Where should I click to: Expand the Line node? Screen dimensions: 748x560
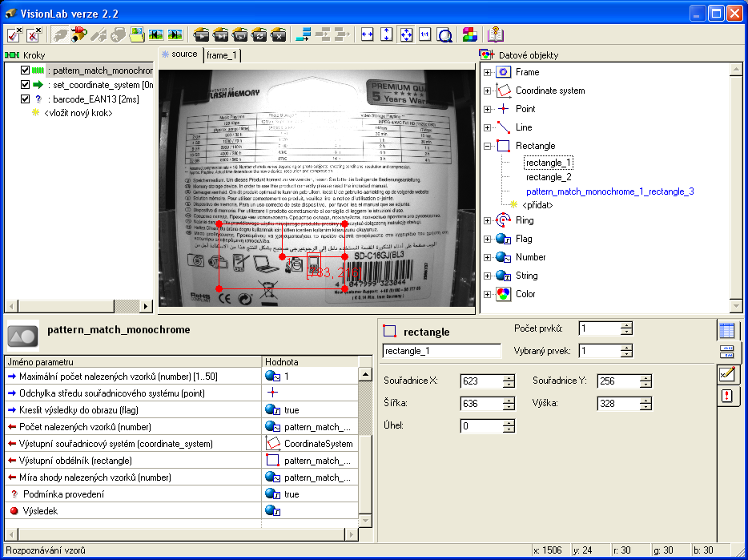487,128
